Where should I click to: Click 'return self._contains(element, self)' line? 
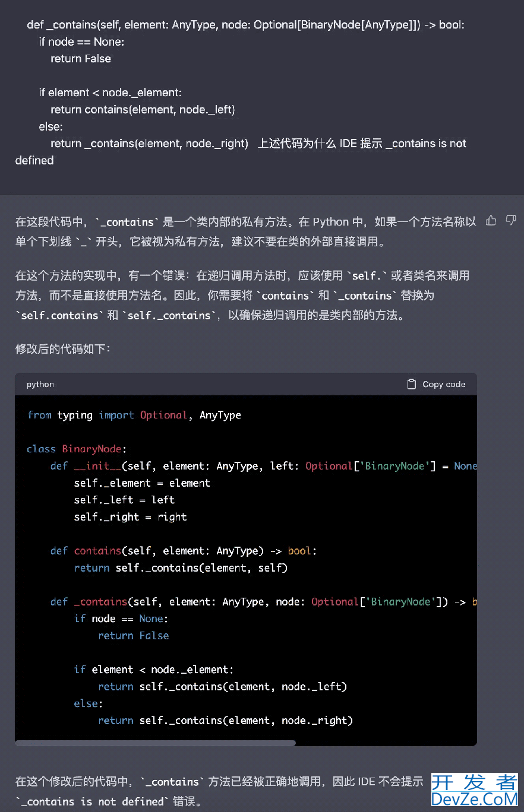pyautogui.click(x=181, y=567)
